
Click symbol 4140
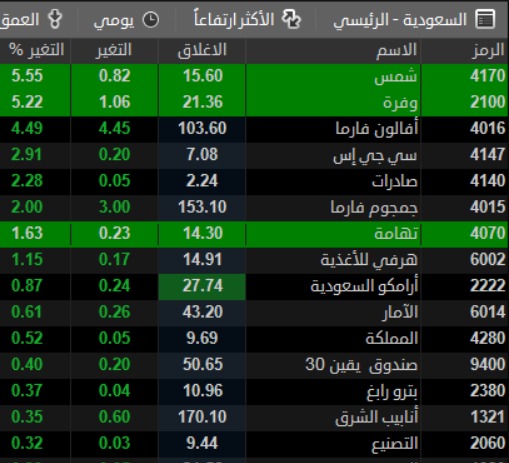pos(487,181)
